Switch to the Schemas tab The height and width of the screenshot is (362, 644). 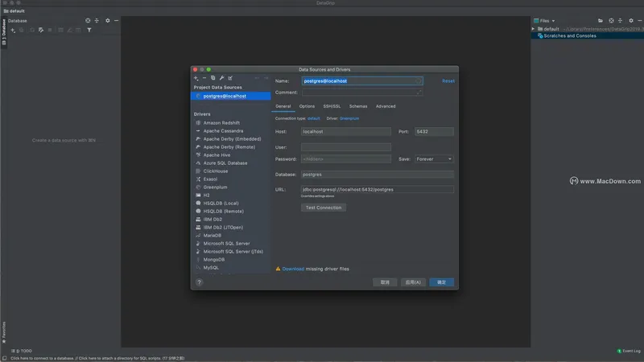[358, 106]
